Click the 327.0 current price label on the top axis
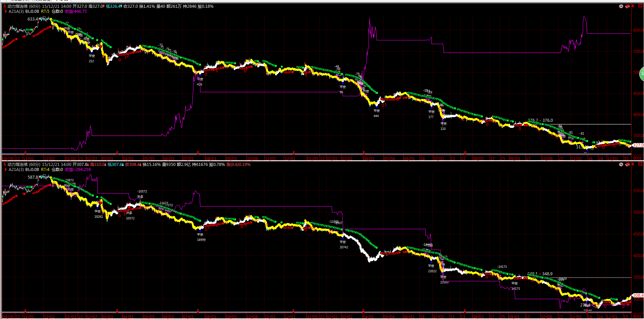644x319 pixels. [x=638, y=145]
